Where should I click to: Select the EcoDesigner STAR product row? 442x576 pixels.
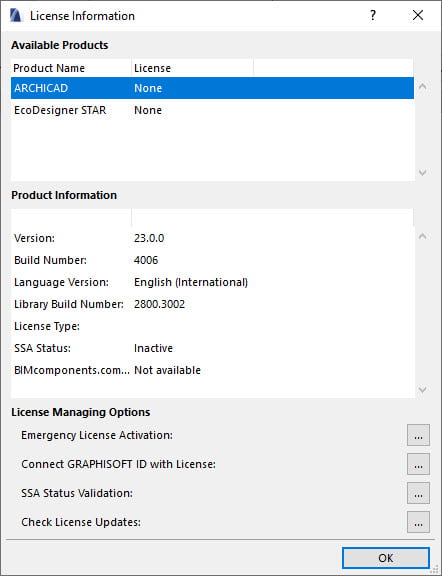[212, 110]
